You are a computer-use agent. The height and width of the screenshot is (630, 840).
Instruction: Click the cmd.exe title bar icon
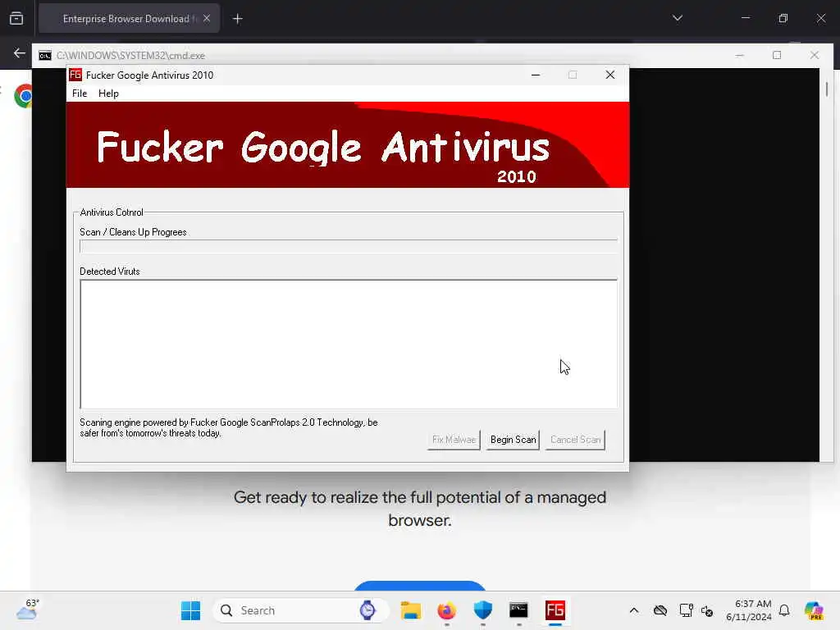tap(45, 55)
